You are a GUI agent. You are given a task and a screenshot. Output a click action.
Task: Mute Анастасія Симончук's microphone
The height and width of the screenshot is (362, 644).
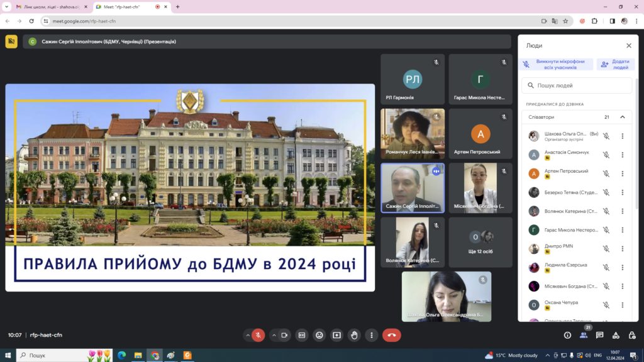[x=606, y=155]
